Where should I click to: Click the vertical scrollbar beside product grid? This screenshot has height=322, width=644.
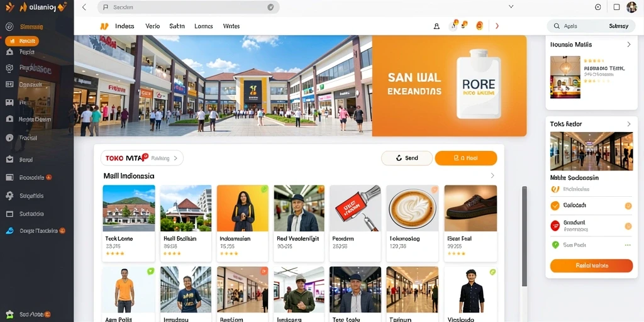point(524,236)
